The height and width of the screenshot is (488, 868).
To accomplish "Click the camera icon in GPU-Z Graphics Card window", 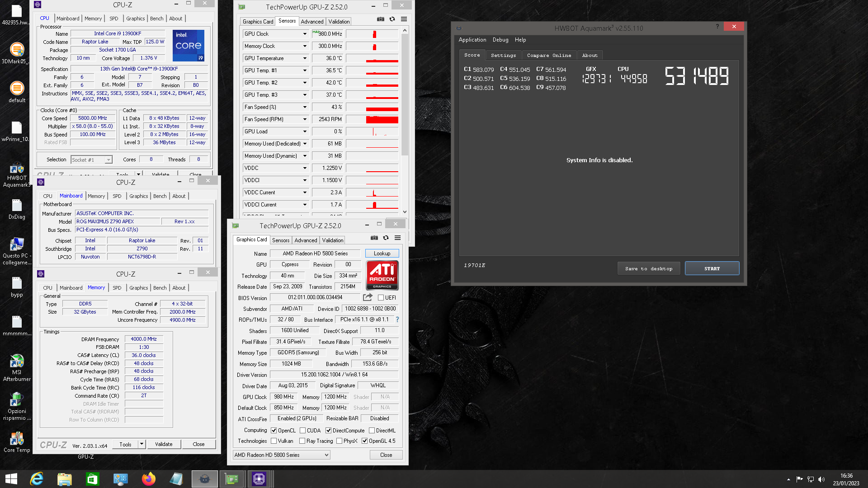I will 374,238.
